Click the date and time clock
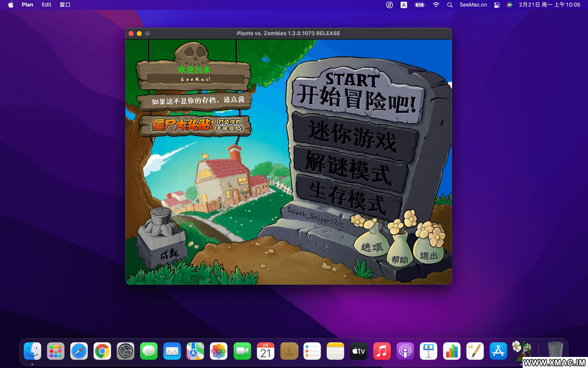Screen dimensions: 588x368 [x=549, y=5]
